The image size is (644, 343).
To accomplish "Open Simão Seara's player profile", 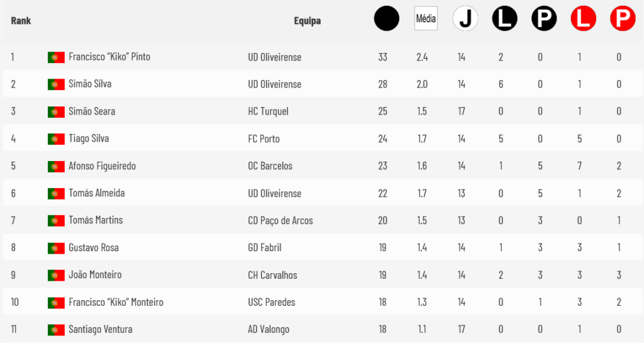I will click(x=92, y=111).
